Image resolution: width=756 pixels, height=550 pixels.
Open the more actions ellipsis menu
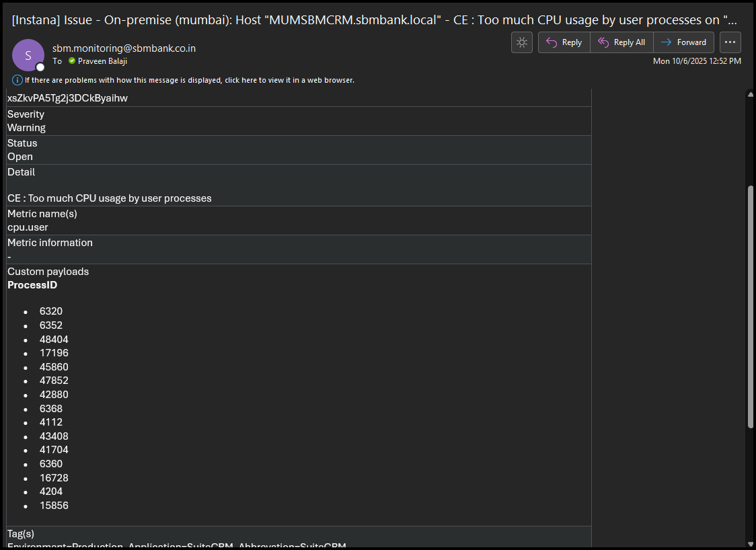tap(730, 42)
